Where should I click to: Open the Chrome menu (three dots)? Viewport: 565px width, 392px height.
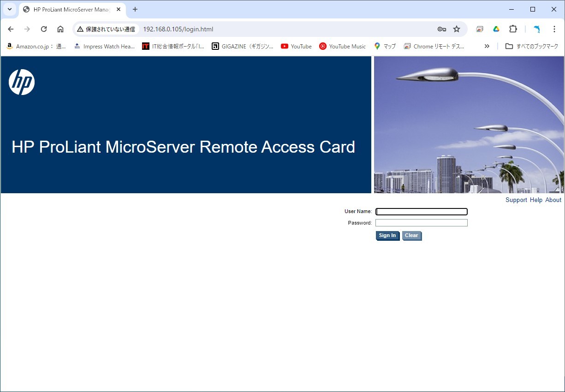tap(554, 29)
